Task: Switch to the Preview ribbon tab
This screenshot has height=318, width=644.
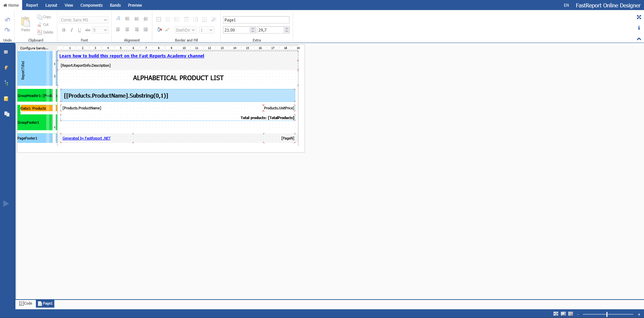Action: [x=135, y=5]
